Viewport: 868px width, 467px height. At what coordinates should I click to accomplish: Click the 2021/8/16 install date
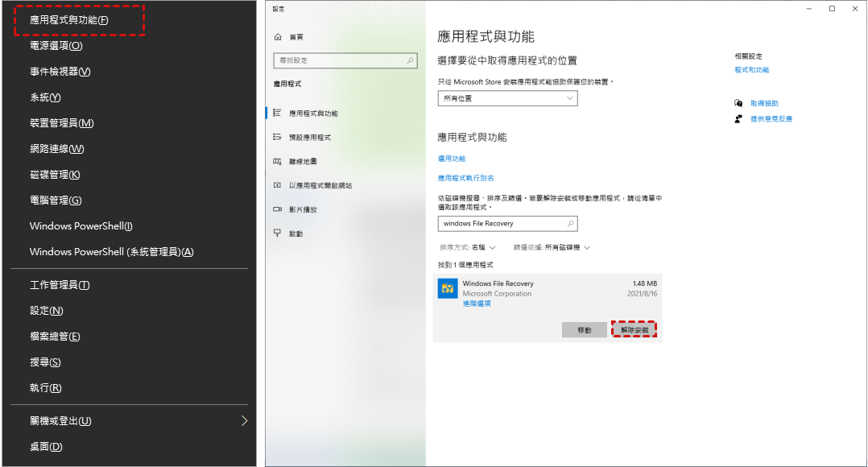643,294
